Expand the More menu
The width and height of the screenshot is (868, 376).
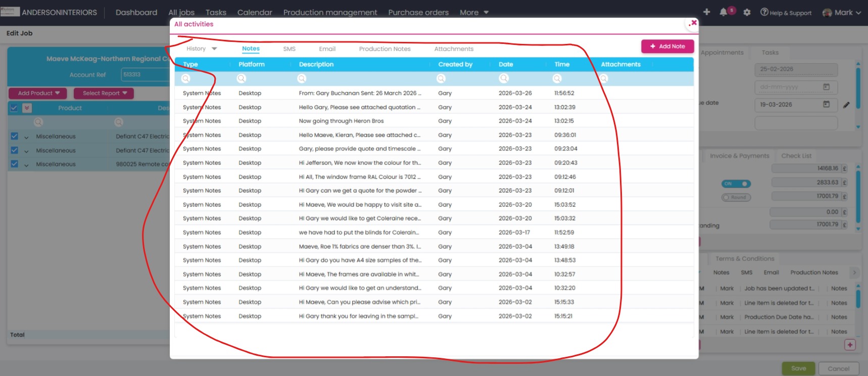[x=474, y=13]
